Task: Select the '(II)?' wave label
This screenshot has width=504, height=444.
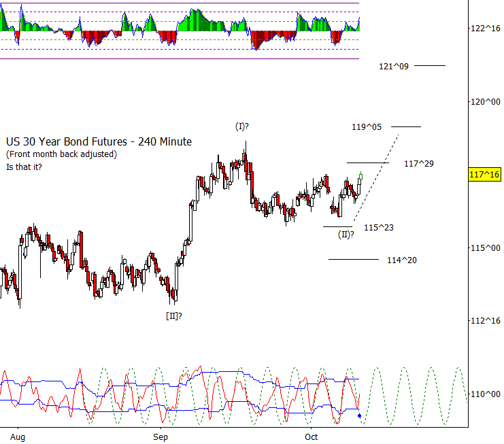Action: click(346, 235)
